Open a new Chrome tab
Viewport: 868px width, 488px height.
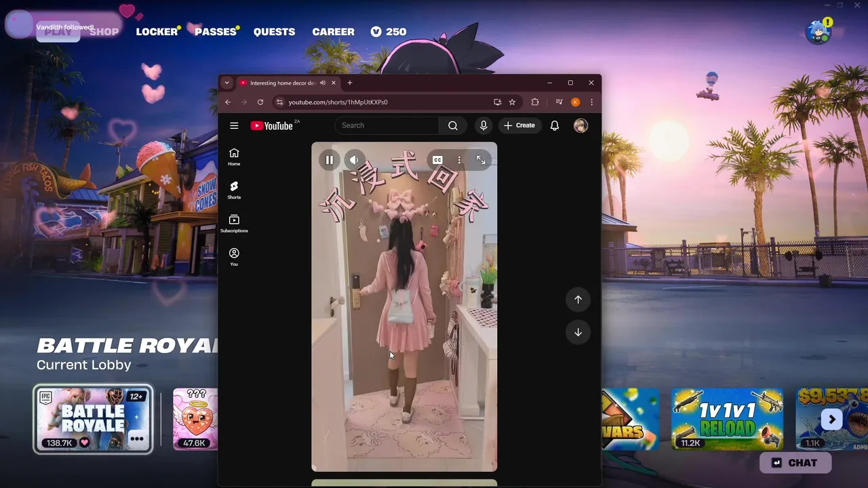(350, 83)
